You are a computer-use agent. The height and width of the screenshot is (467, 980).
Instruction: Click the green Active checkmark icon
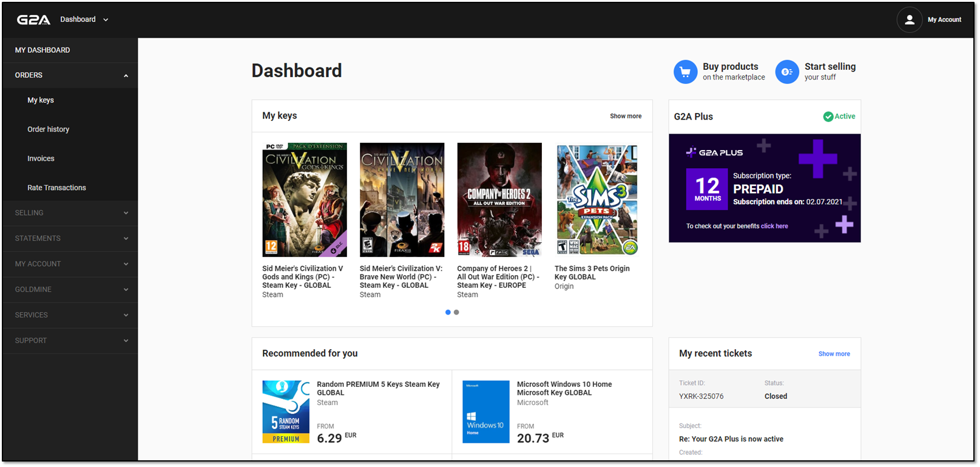[x=828, y=117]
